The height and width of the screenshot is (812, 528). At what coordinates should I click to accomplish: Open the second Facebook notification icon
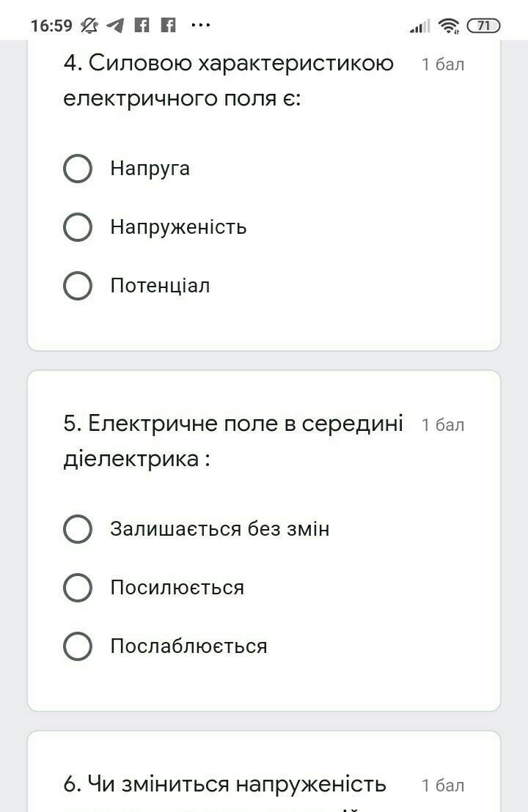point(169,26)
